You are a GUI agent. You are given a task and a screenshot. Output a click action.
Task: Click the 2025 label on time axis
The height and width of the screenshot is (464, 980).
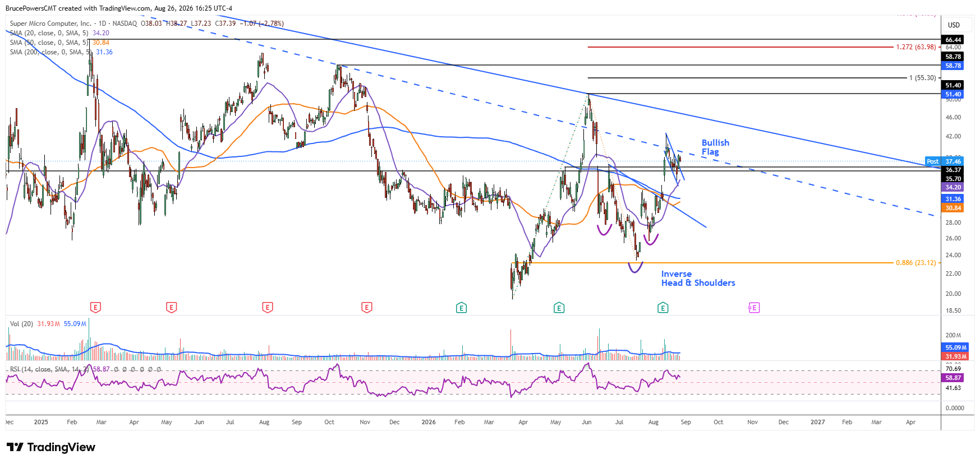tap(41, 422)
